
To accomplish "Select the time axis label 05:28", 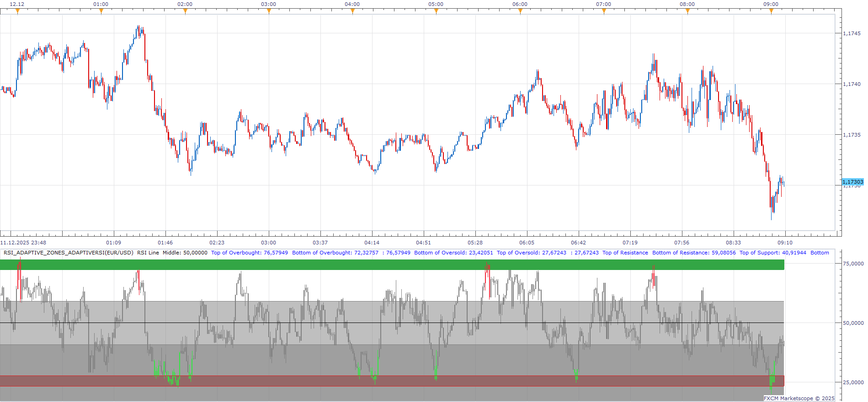I will pos(475,243).
